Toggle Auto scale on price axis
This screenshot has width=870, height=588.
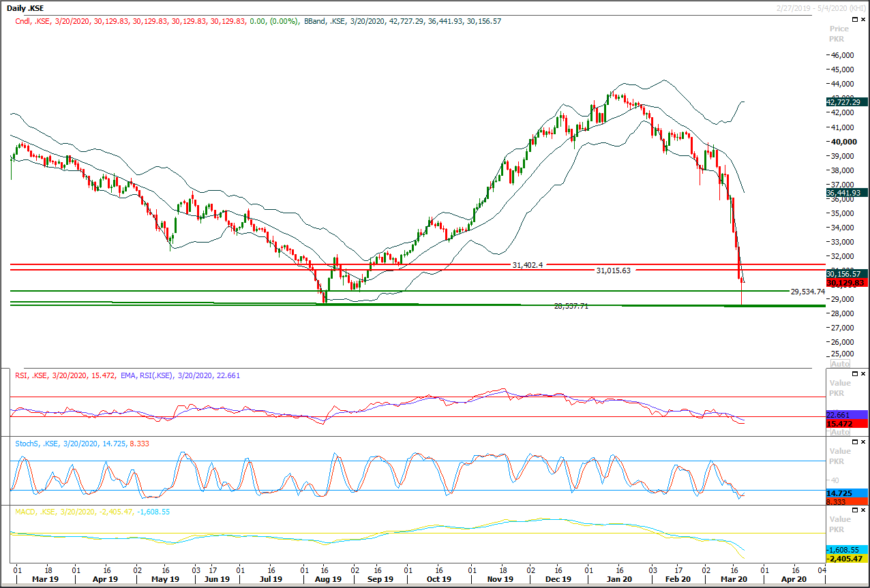point(840,364)
